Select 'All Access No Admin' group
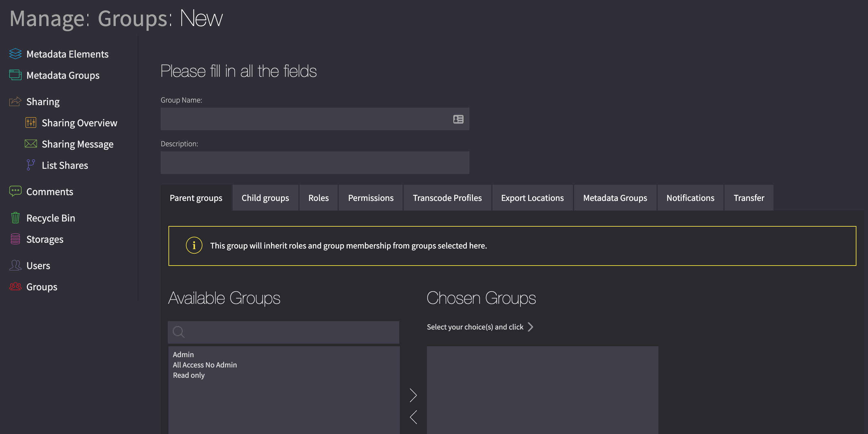868x434 pixels. 205,365
